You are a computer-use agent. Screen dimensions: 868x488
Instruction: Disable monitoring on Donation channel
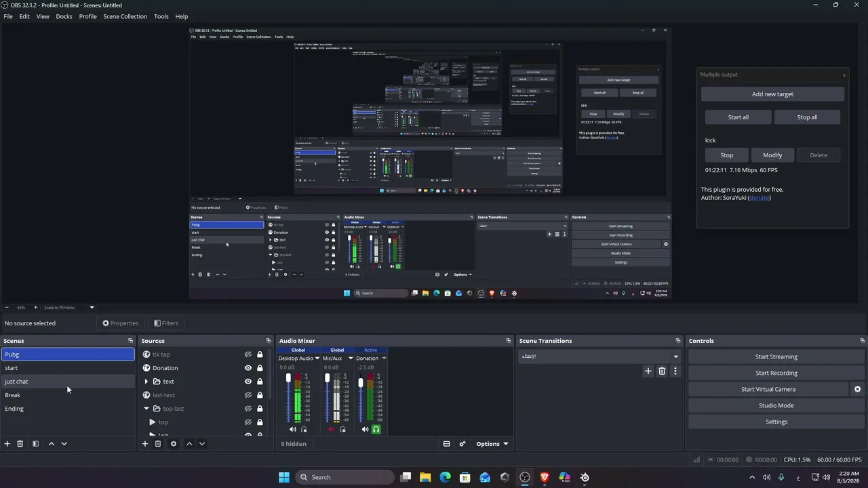tap(376, 429)
